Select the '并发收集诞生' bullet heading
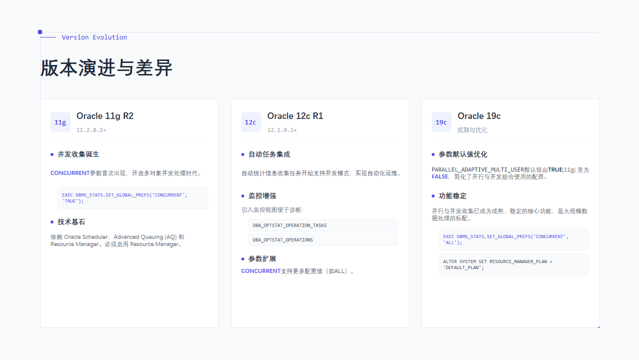The width and height of the screenshot is (639, 360). click(78, 154)
